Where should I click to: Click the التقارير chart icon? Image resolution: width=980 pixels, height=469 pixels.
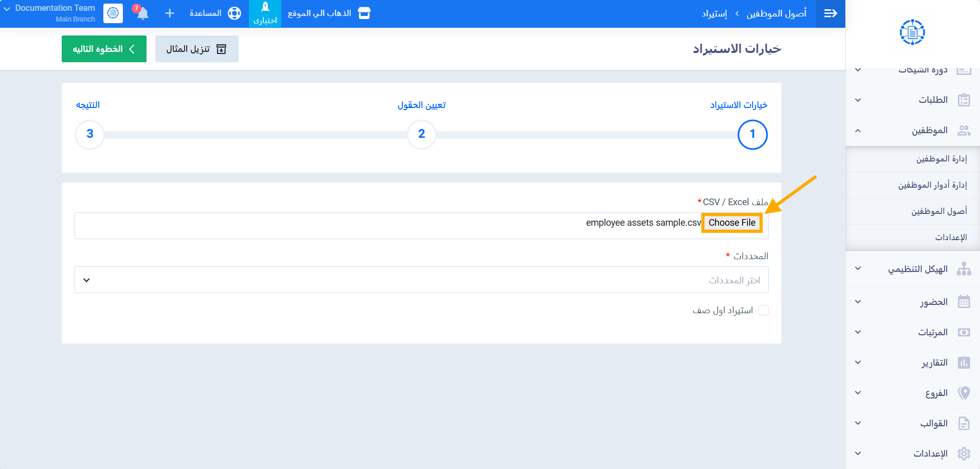point(964,363)
